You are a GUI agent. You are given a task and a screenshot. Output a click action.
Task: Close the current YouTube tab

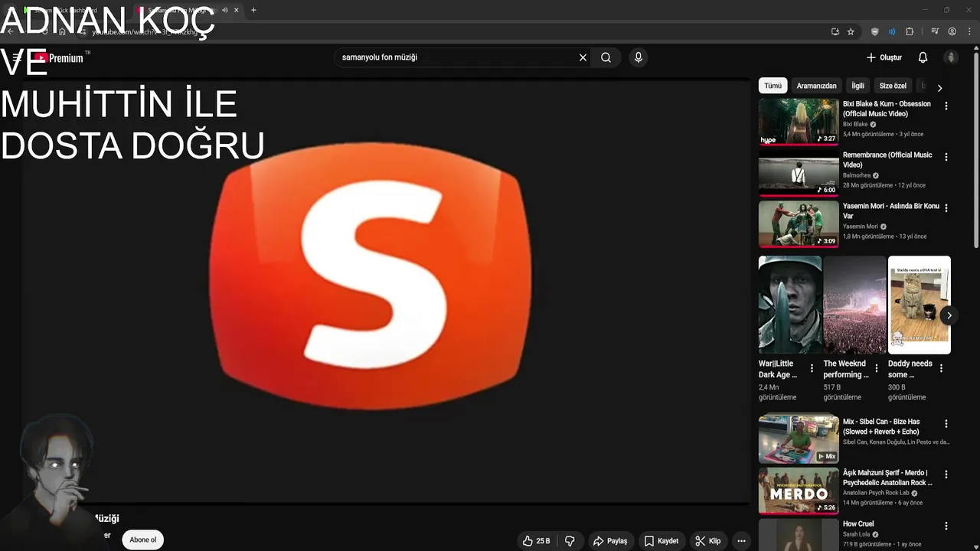[237, 10]
